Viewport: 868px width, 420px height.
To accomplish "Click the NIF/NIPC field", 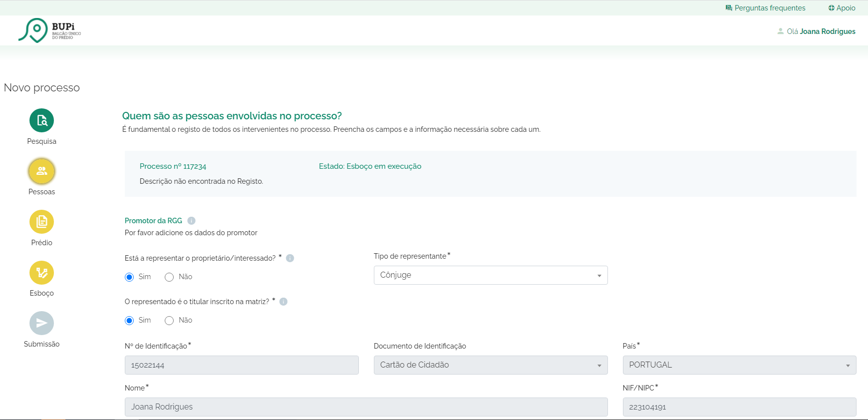I will [739, 407].
